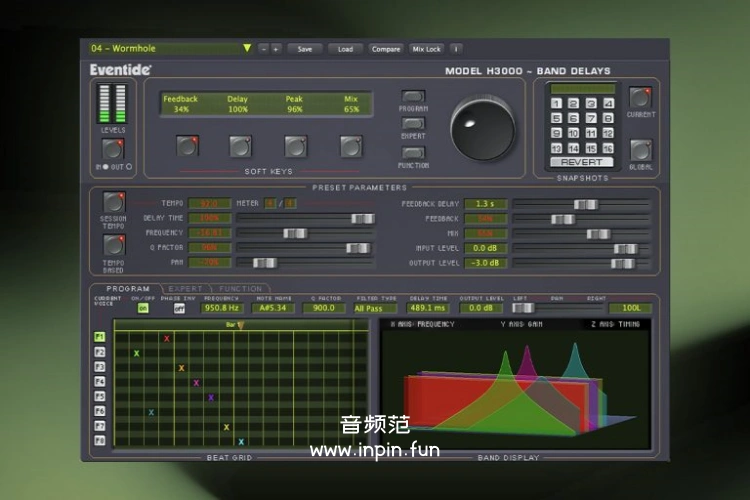Open the preset dropdown arrow next to Wormhole

pyautogui.click(x=247, y=48)
